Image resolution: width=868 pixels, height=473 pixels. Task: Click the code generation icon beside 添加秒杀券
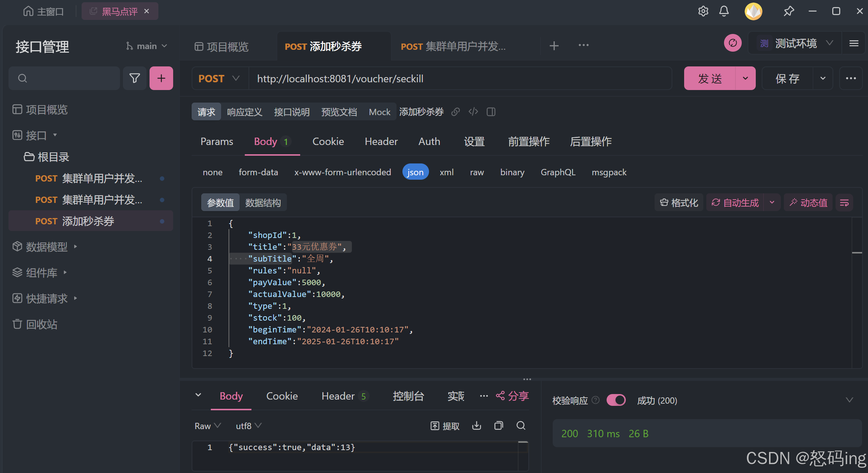pos(473,112)
